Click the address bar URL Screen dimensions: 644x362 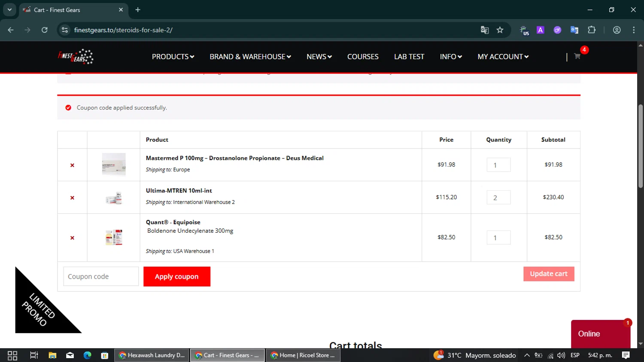tap(123, 30)
